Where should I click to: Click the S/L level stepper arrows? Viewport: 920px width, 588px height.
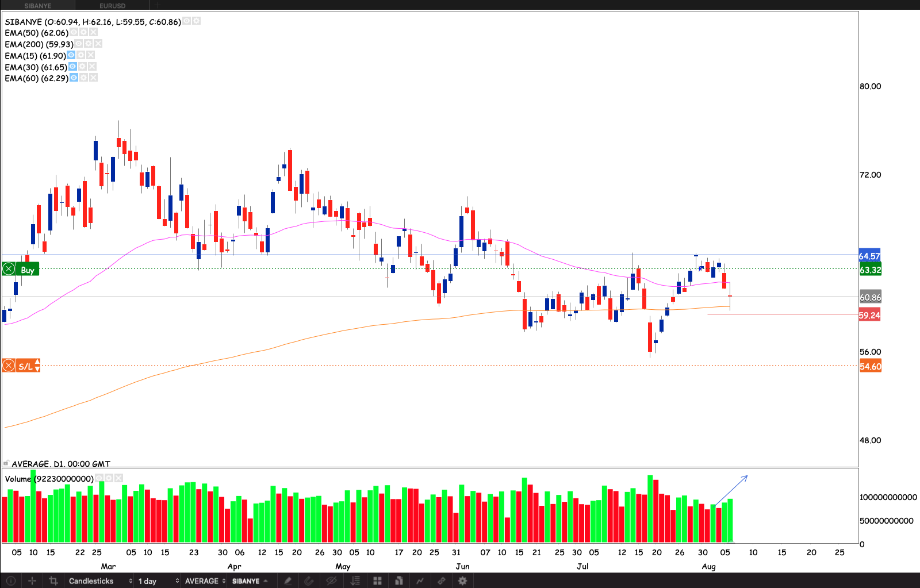pyautogui.click(x=37, y=366)
